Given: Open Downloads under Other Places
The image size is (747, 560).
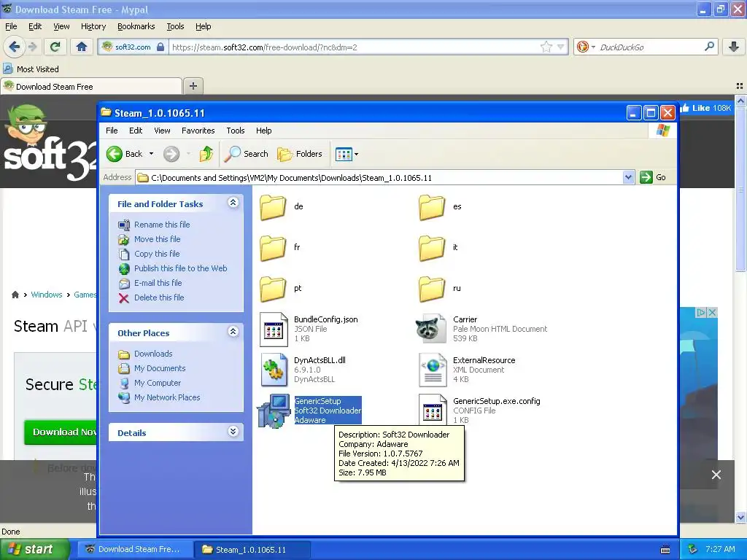Looking at the screenshot, I should (153, 354).
